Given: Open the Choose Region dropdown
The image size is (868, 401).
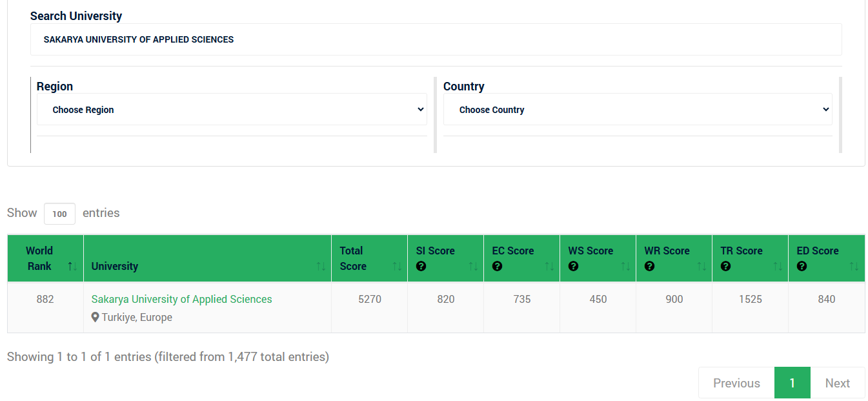Looking at the screenshot, I should coord(232,110).
